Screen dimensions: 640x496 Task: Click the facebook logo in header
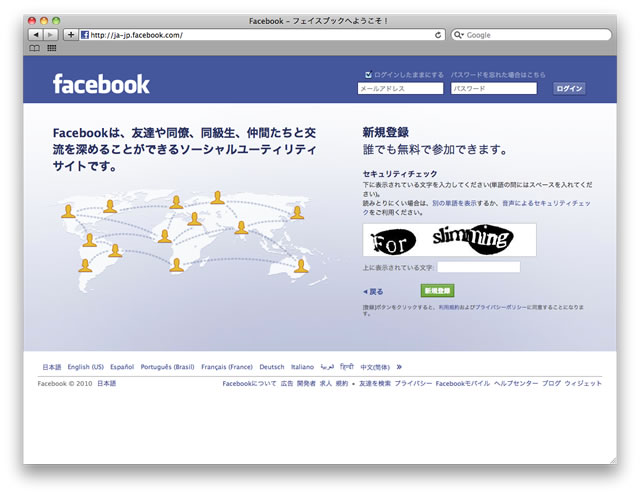(x=101, y=84)
